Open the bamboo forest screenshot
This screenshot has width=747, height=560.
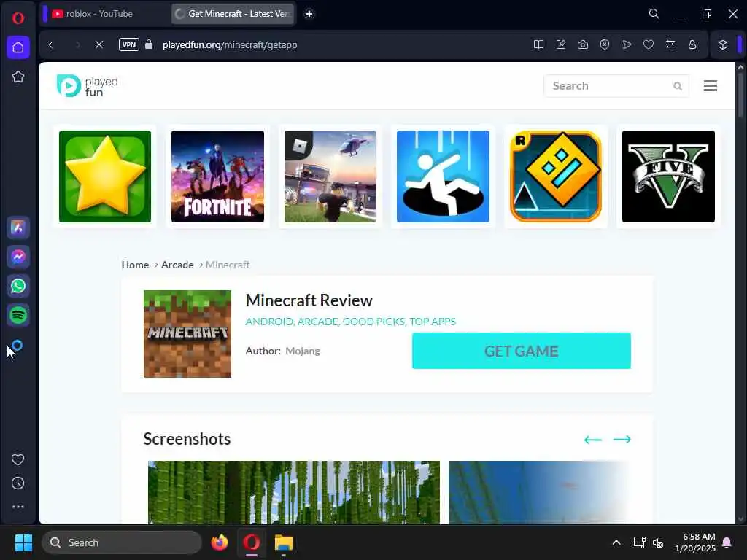pos(294,492)
